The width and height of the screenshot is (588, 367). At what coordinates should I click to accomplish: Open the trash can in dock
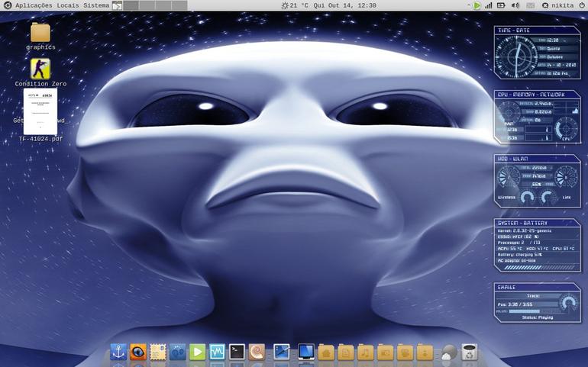469,353
